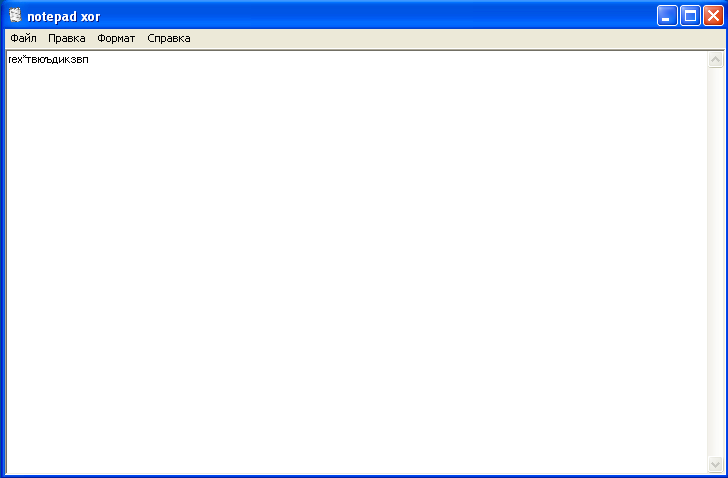728x478 pixels.
Task: Open the Формат menu
Action: click(x=116, y=39)
